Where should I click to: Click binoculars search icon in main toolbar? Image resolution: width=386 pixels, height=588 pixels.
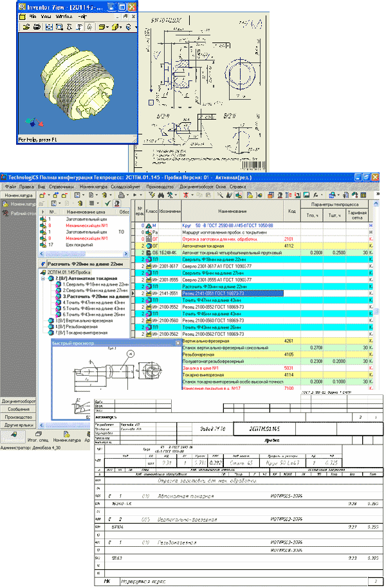(161, 195)
